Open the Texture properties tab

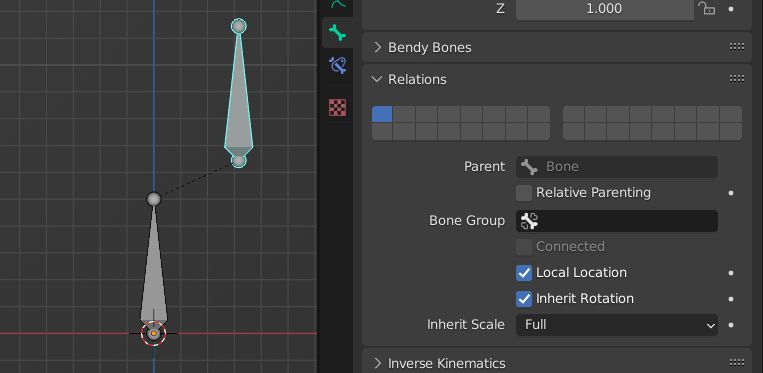[337, 107]
